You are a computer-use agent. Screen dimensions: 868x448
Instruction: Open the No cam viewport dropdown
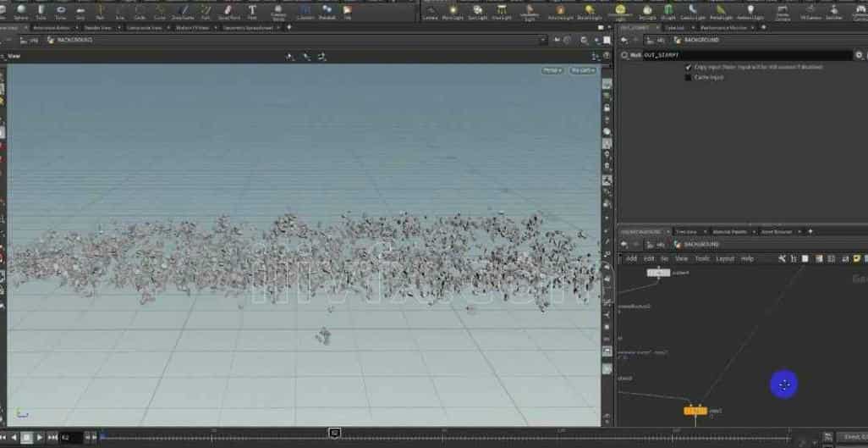(x=582, y=70)
